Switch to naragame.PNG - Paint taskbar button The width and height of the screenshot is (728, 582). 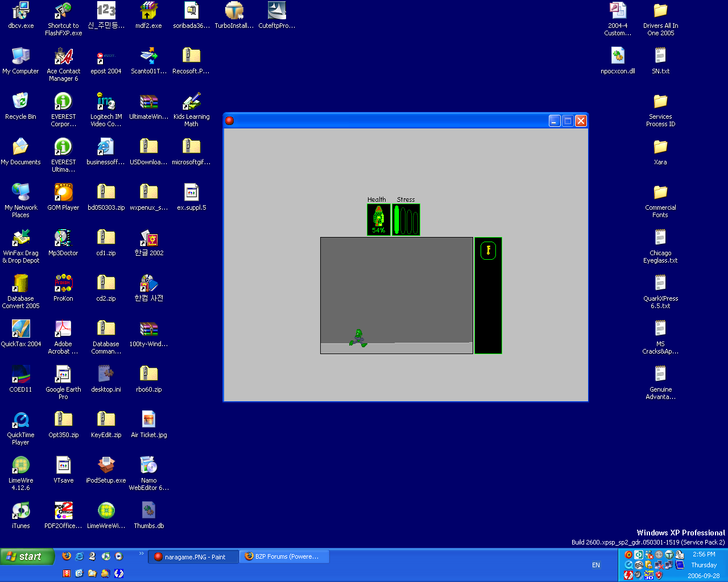193,557
